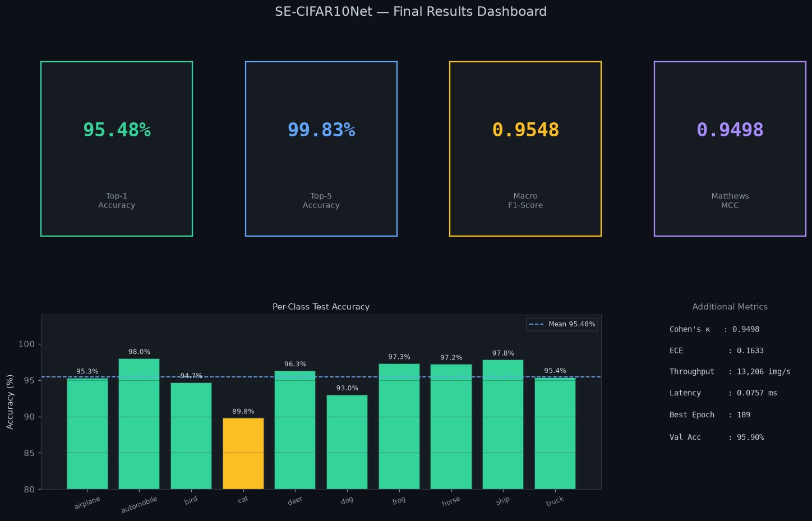Select the yellow cat accuracy bar
The width and height of the screenshot is (812, 521).
(x=243, y=454)
